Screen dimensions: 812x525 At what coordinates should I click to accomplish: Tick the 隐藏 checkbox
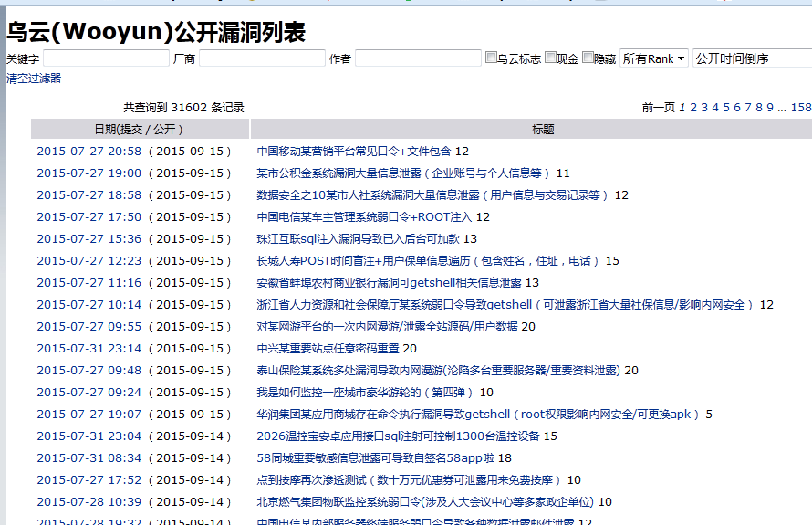coord(588,58)
